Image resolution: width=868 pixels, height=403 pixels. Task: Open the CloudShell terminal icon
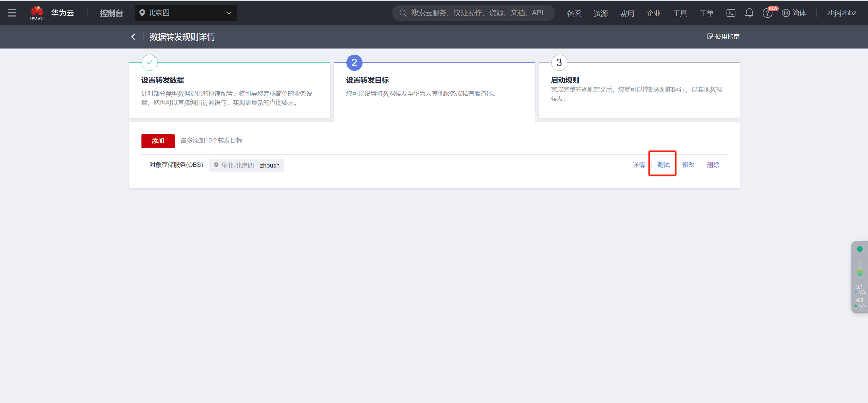point(731,13)
